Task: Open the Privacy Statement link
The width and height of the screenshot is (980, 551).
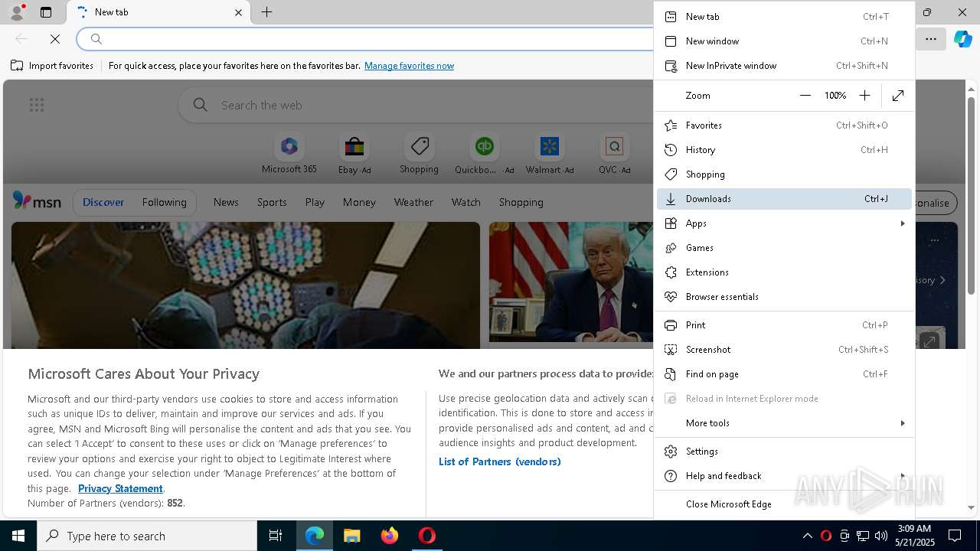Action: pyautogui.click(x=120, y=488)
